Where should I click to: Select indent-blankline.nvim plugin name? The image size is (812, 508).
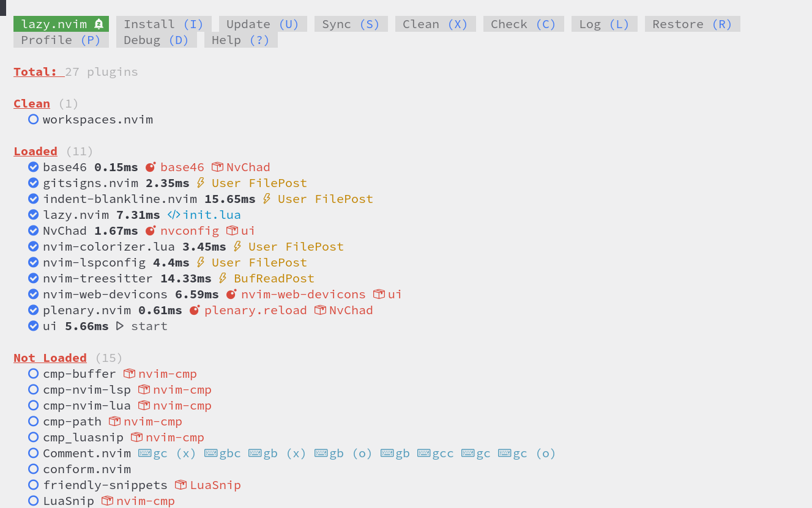[x=120, y=199]
